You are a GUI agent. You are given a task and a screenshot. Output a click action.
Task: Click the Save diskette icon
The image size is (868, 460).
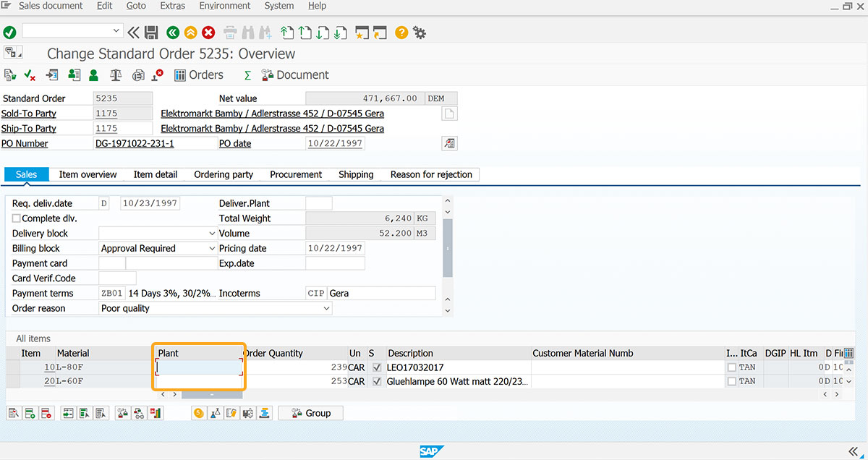151,32
